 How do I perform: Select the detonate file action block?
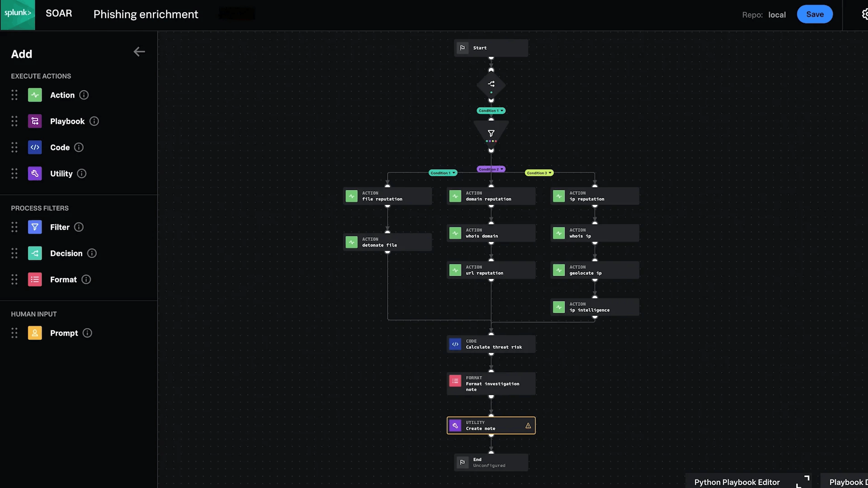coord(387,242)
